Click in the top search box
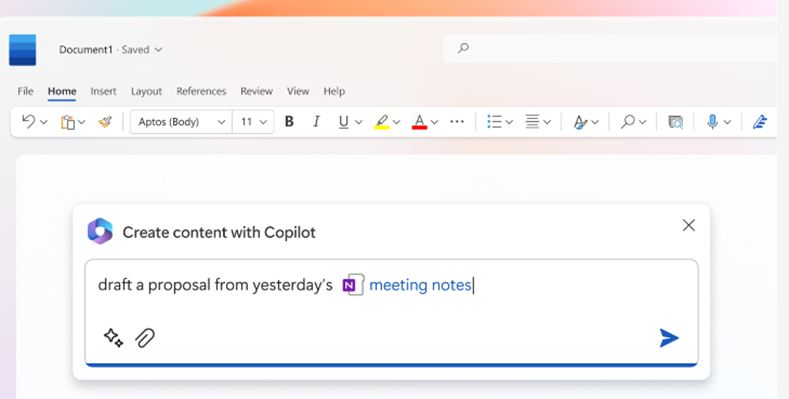The width and height of the screenshot is (789, 399). tap(610, 48)
